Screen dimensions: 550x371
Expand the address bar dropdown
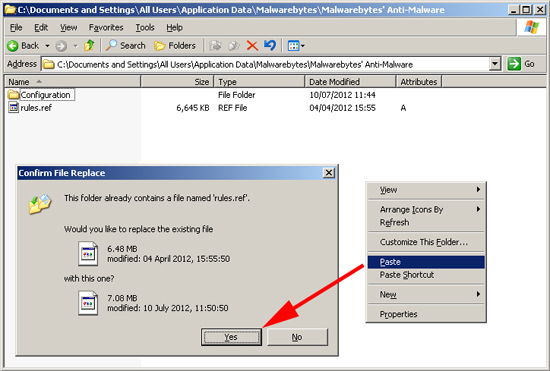tap(495, 64)
